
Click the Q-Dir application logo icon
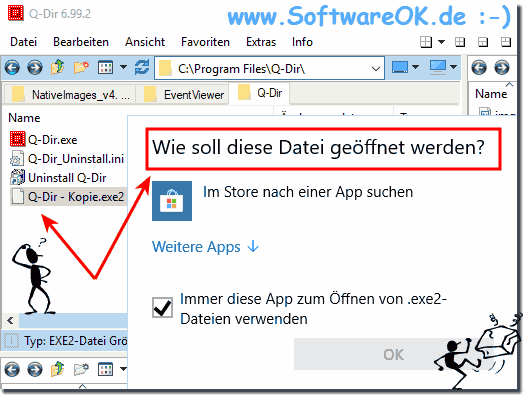point(15,13)
